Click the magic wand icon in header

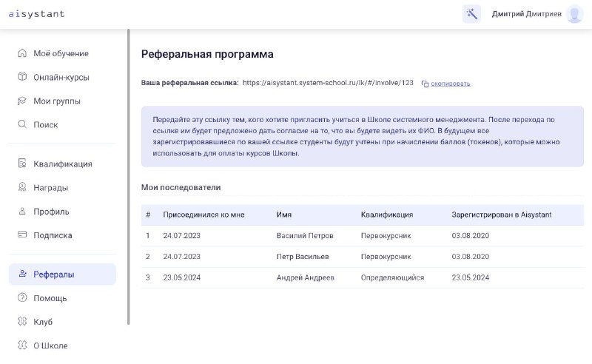pyautogui.click(x=471, y=14)
